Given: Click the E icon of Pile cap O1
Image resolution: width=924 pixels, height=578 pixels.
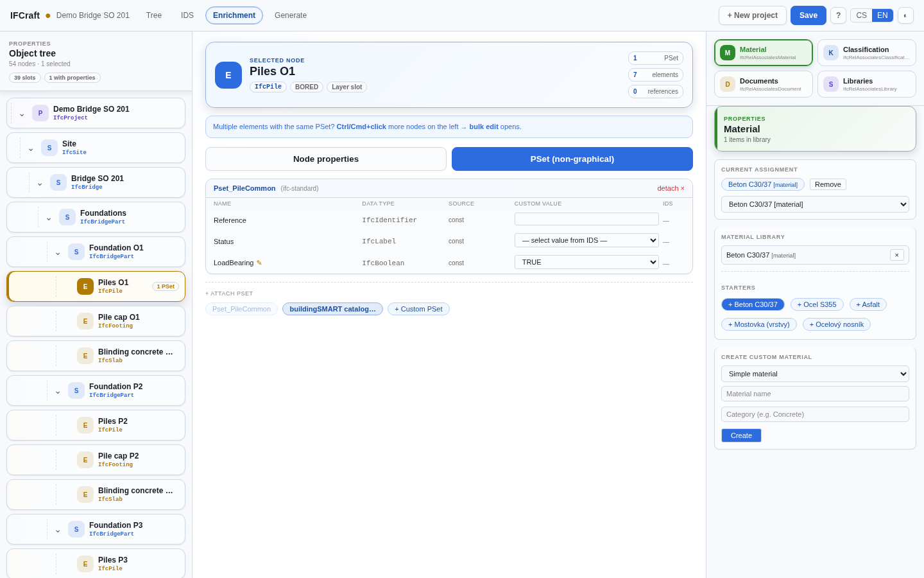Looking at the screenshot, I should coord(85,321).
